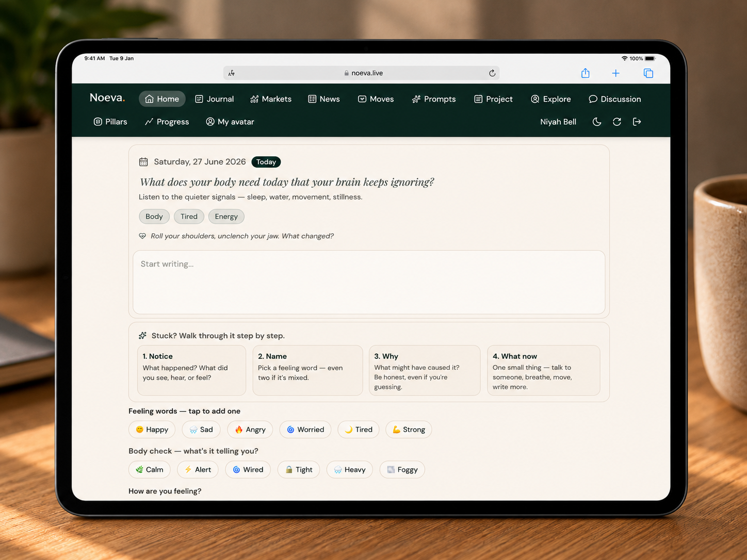Viewport: 747px width, 560px height.
Task: Log out using the exit arrow icon
Action: point(637,122)
